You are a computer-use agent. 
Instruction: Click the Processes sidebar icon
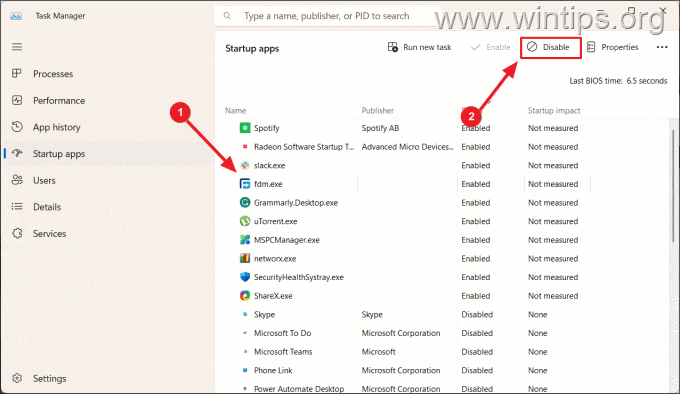17,74
